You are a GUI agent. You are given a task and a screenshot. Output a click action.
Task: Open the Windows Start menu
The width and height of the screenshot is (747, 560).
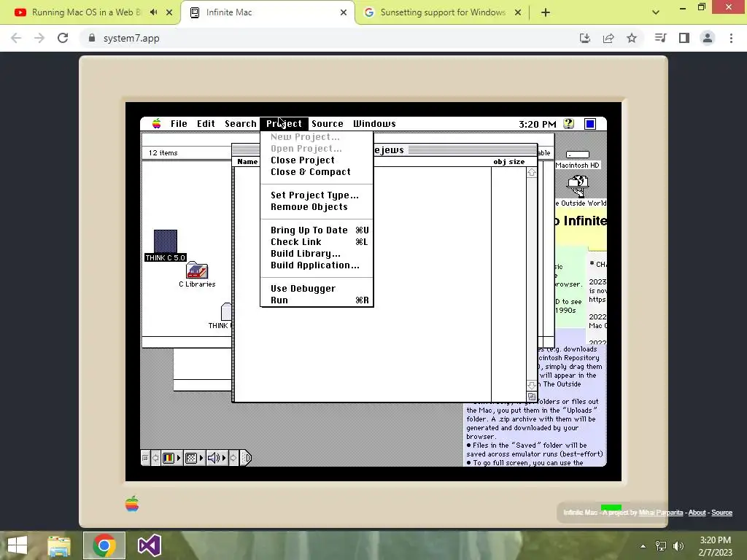(18, 545)
